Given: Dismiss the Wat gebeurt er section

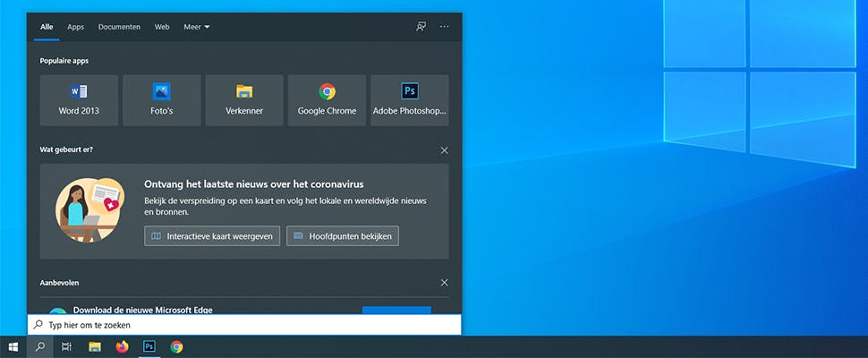Looking at the screenshot, I should pyautogui.click(x=445, y=150).
